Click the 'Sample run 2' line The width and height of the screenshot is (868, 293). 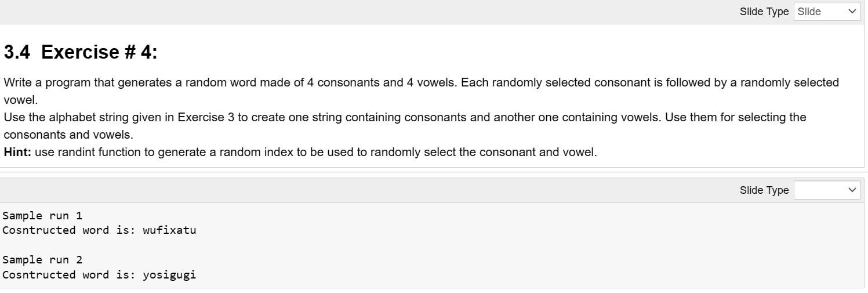click(x=42, y=260)
